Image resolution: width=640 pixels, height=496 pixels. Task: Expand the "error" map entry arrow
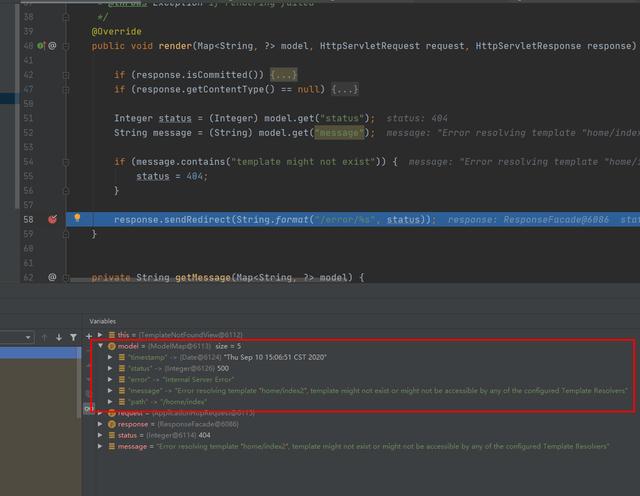[x=110, y=379]
